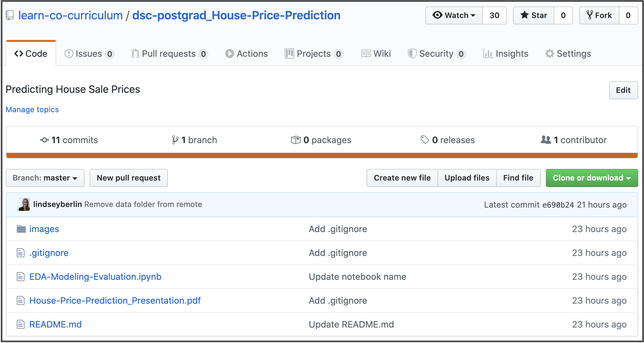Click the file icon beside README.md
The image size is (644, 343).
[21, 324]
